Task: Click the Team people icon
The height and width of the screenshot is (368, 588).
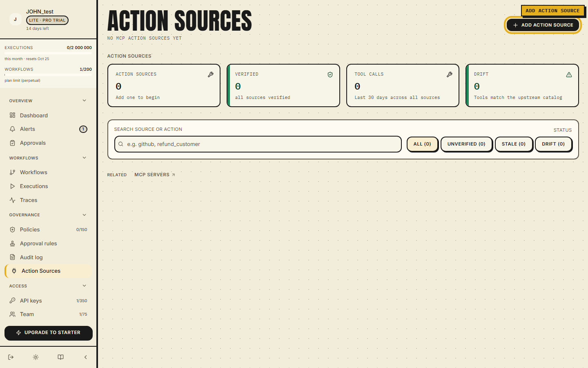Action: click(x=13, y=314)
